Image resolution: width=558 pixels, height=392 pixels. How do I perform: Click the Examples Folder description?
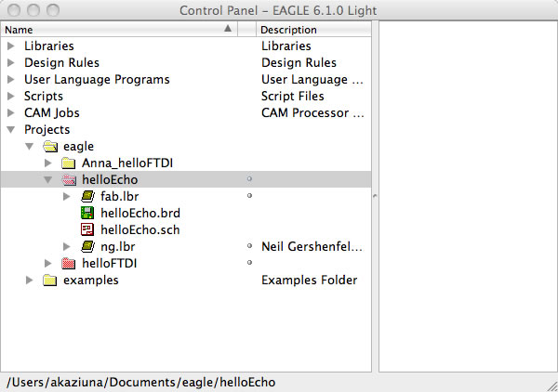pyautogui.click(x=309, y=280)
